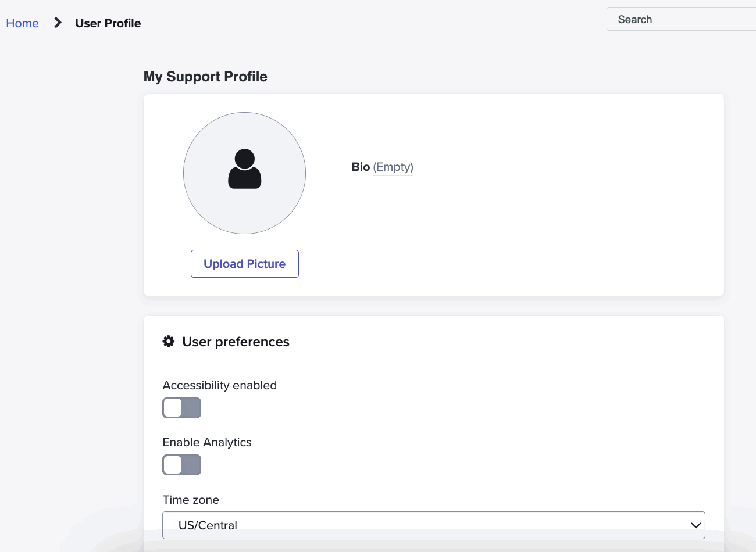Turn on the Enable Analytics switch
This screenshot has width=756, height=552.
[x=181, y=465]
